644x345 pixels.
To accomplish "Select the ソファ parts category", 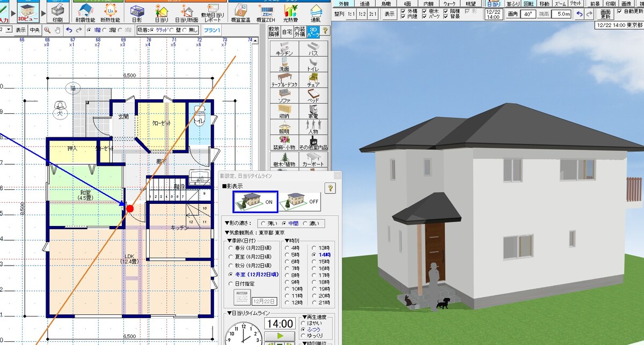I will click(284, 96).
